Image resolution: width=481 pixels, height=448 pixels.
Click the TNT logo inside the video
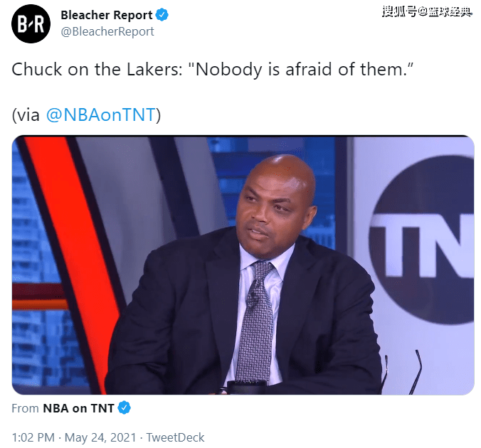(x=422, y=240)
